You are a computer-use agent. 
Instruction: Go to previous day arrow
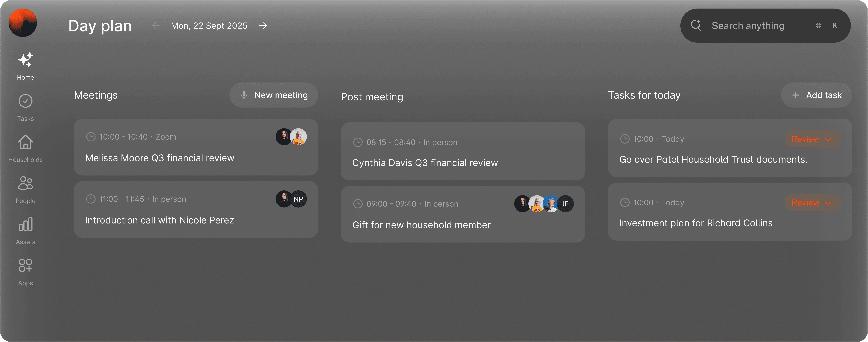click(156, 26)
